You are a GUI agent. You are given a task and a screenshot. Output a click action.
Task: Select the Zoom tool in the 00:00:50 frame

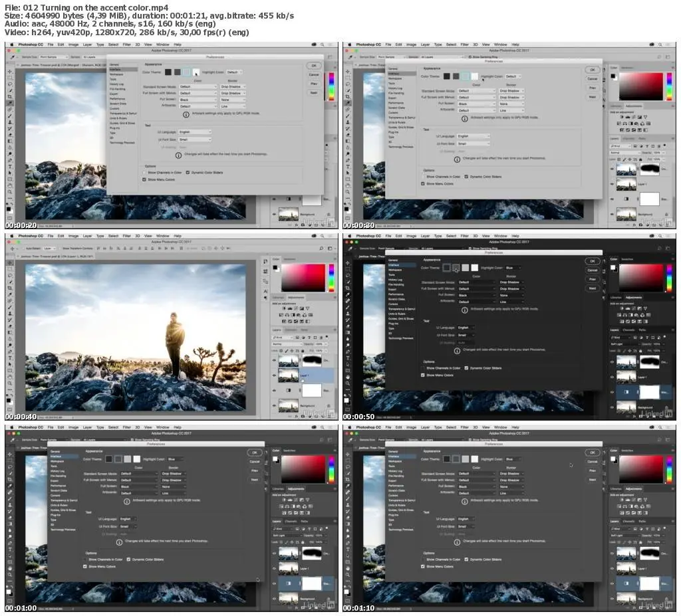[348, 383]
